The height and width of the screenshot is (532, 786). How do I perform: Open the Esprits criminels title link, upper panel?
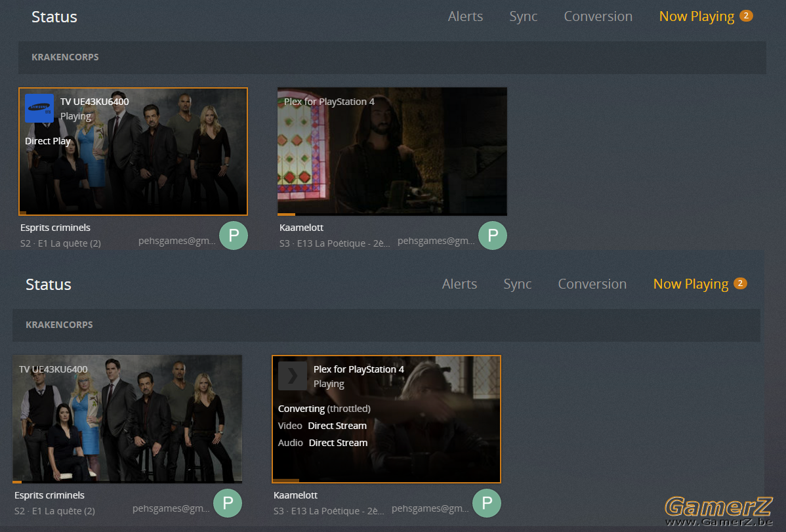click(x=55, y=228)
